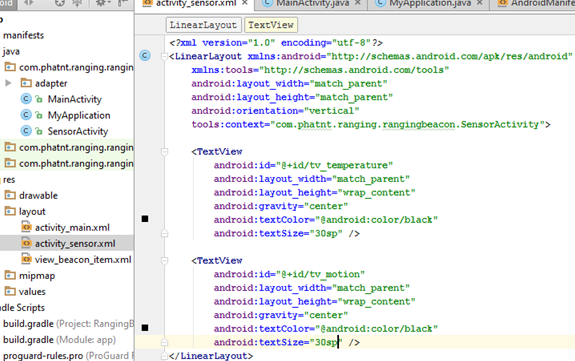The image size is (575, 361).
Task: Click the drawable folder icon
Action: [10, 195]
